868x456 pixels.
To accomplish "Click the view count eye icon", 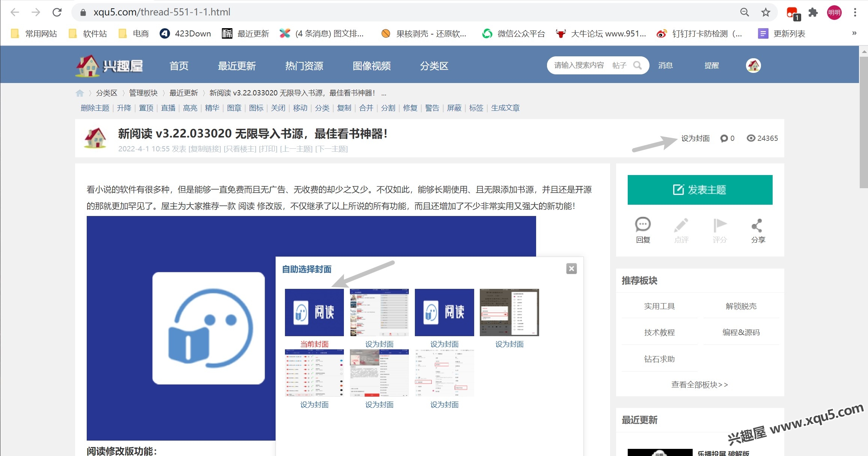I will pyautogui.click(x=750, y=138).
